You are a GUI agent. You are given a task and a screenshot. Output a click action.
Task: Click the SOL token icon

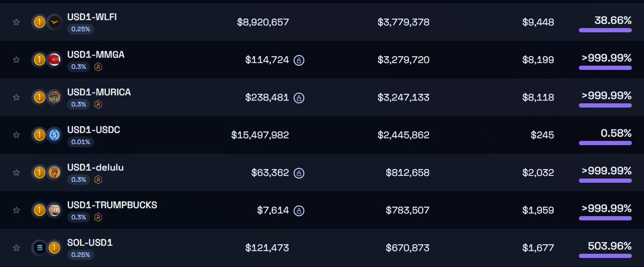40,248
